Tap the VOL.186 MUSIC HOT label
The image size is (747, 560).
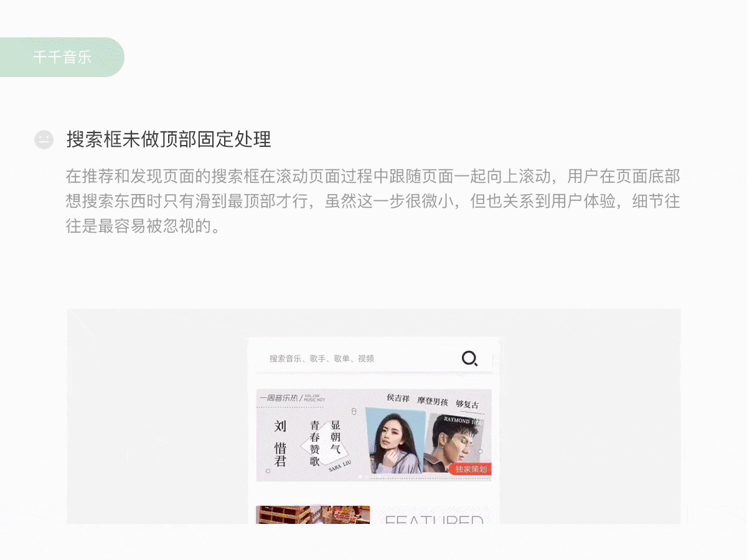click(314, 398)
